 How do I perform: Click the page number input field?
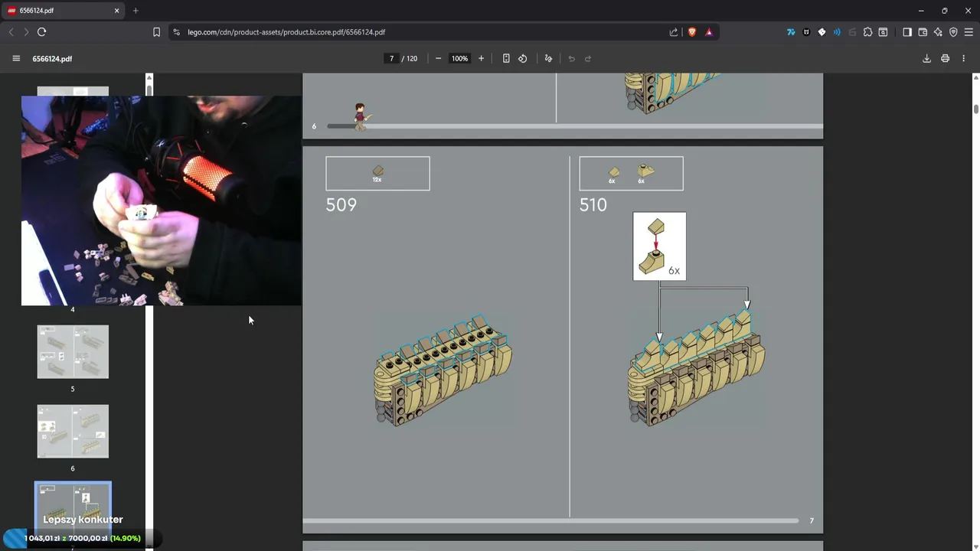391,58
